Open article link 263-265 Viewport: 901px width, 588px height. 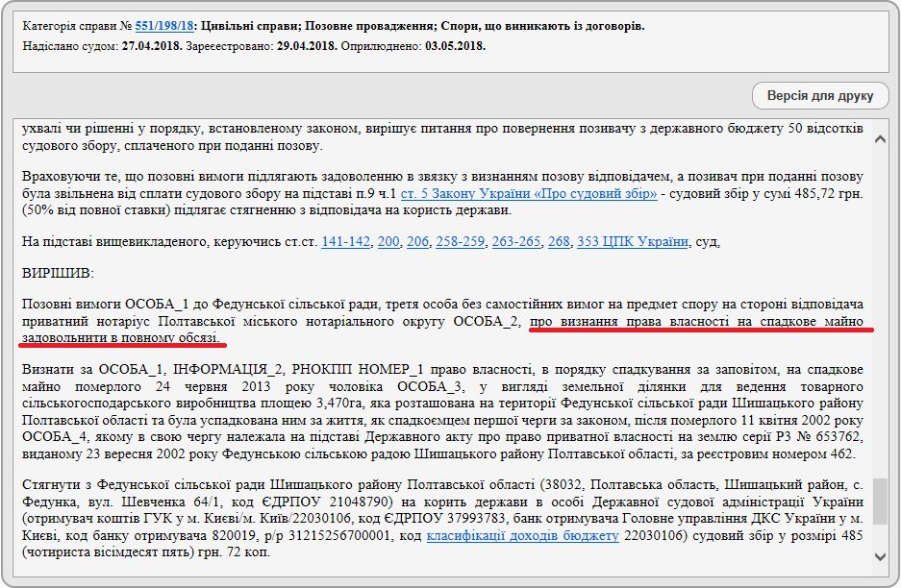(516, 242)
